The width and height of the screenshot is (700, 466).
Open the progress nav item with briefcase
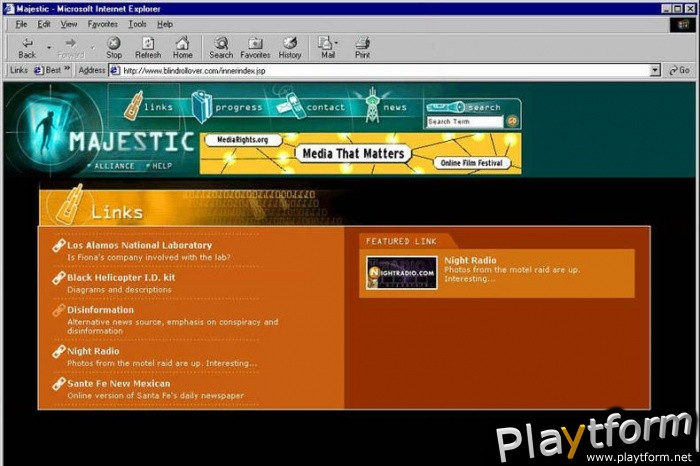pyautogui.click(x=227, y=107)
